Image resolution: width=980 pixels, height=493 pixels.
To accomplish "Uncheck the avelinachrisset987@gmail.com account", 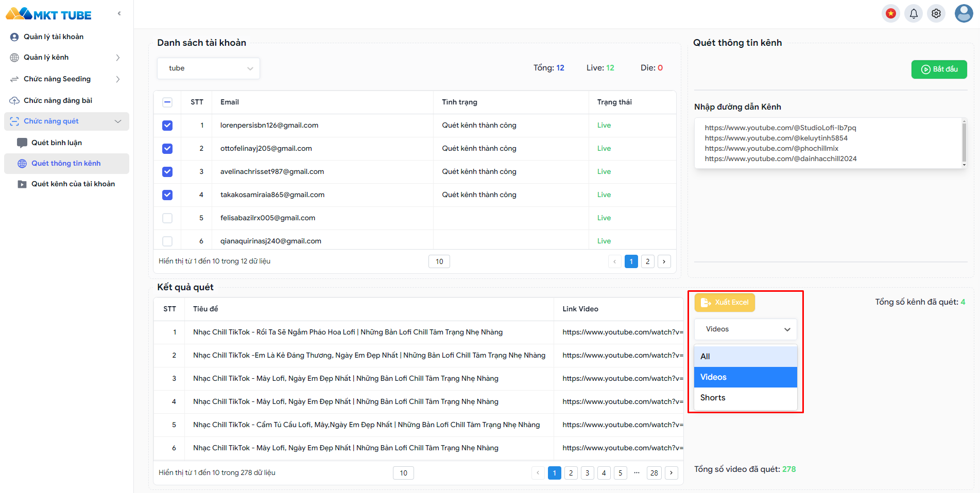I will point(167,172).
